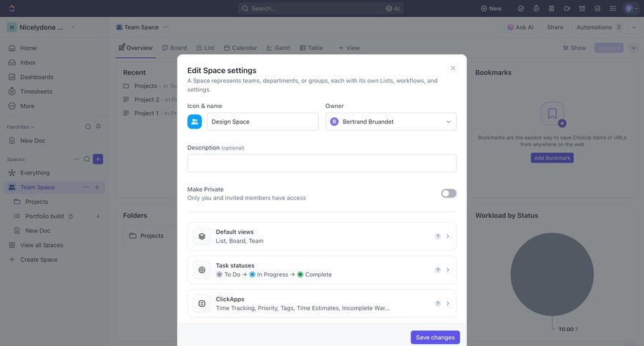This screenshot has height=346, width=644.
Task: Select Everything in Spaces list
Action: pyautogui.click(x=34, y=173)
